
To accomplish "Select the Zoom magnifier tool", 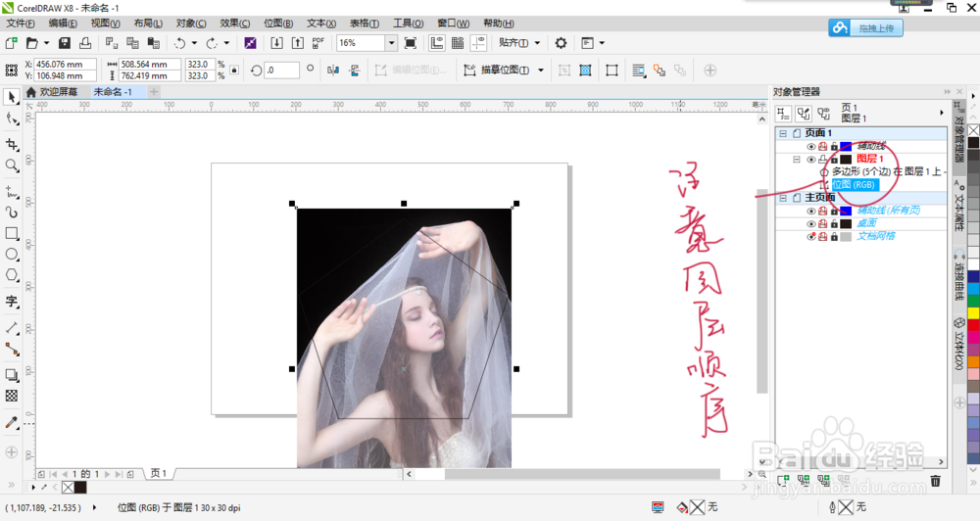I will tap(11, 165).
